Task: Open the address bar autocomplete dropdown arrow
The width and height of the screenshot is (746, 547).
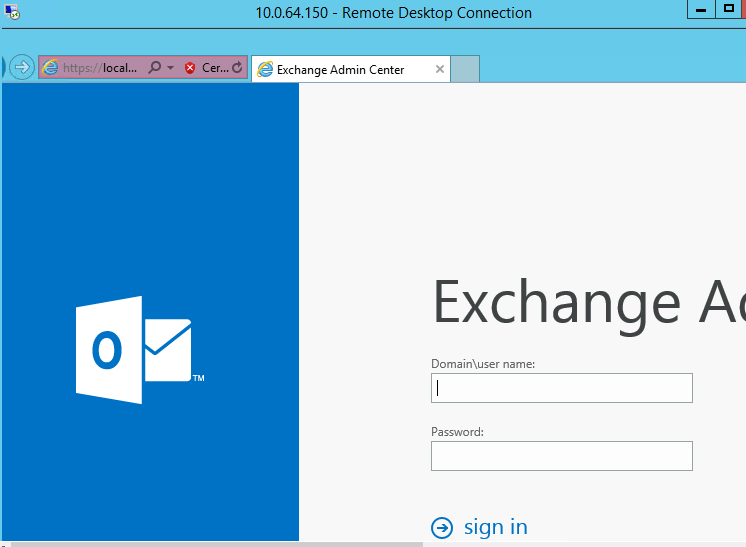Action: [x=170, y=68]
